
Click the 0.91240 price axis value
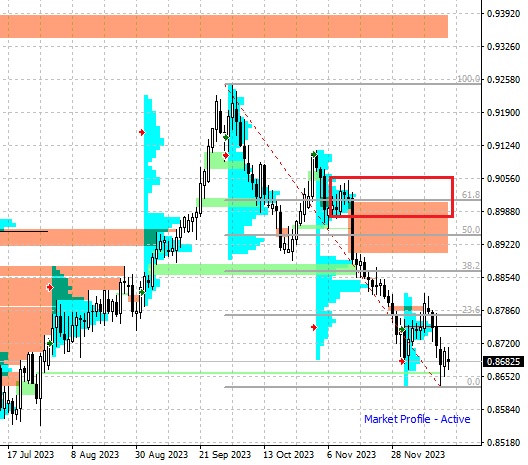[x=504, y=145]
